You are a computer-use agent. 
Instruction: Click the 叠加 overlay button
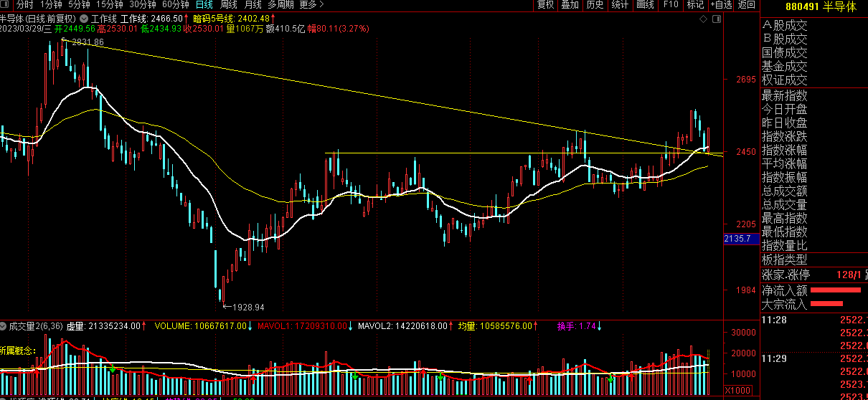coord(570,4)
